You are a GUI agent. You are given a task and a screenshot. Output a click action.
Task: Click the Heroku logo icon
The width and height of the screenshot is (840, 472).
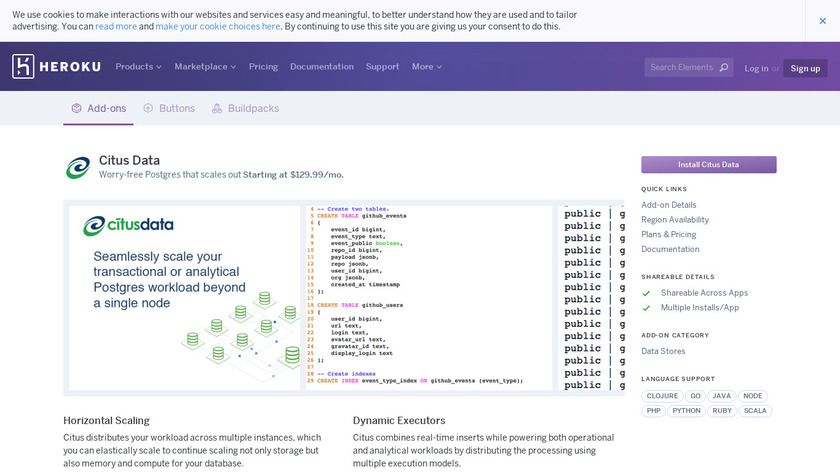pyautogui.click(x=23, y=67)
